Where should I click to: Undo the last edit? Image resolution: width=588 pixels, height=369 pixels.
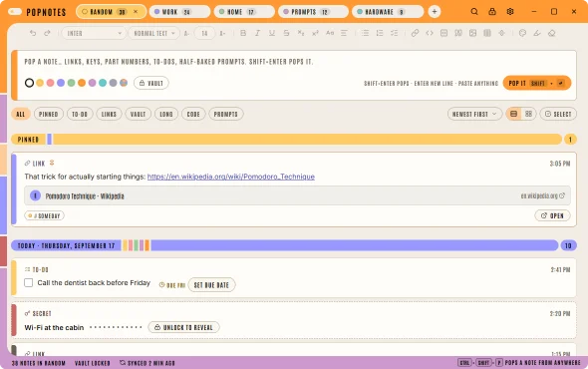pyautogui.click(x=33, y=33)
